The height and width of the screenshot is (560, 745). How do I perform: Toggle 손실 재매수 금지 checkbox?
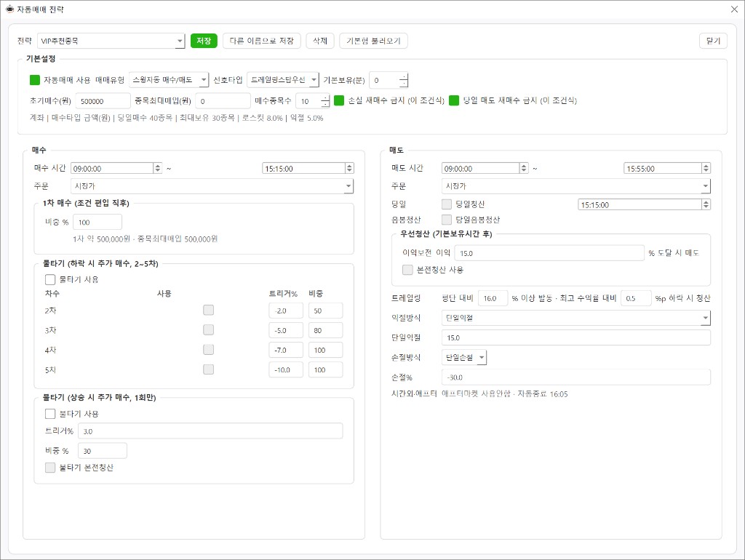pyautogui.click(x=339, y=100)
